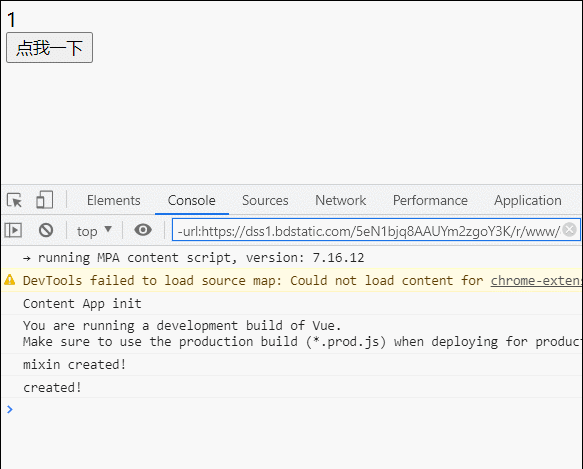This screenshot has height=469, width=583.
Task: Switch to the Console tab
Action: [x=191, y=200]
